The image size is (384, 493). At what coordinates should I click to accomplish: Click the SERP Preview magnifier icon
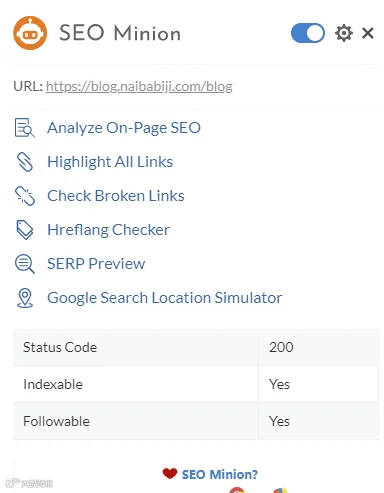(x=25, y=264)
